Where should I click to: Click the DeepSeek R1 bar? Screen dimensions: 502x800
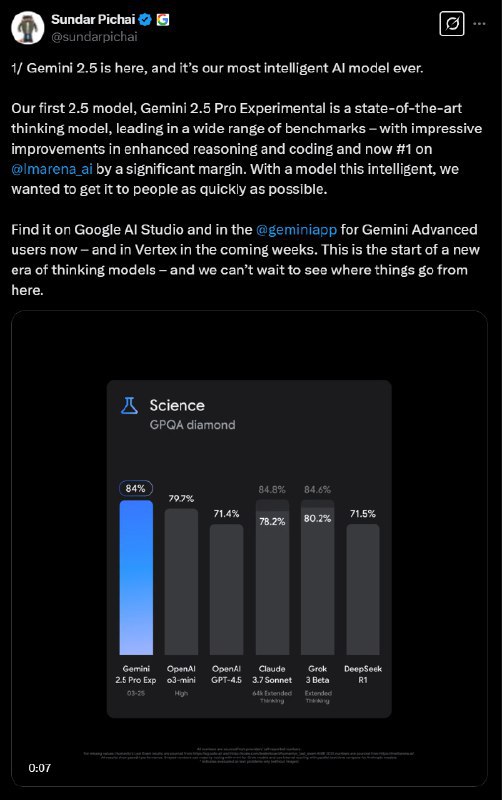pos(363,589)
